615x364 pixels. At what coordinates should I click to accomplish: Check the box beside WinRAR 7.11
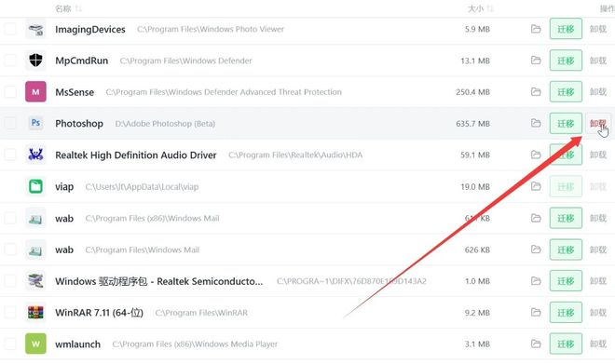pos(10,312)
